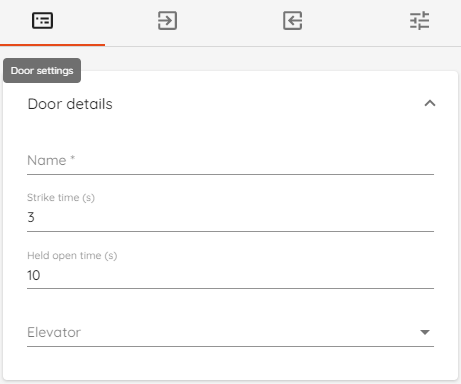Image resolution: width=461 pixels, height=384 pixels.
Task: Click the underline beneath Strike time field
Action: [x=230, y=231]
